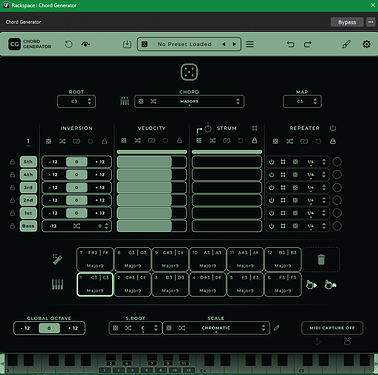This screenshot has height=375, width=378.
Task: Click the Bypass button
Action: [x=347, y=22]
